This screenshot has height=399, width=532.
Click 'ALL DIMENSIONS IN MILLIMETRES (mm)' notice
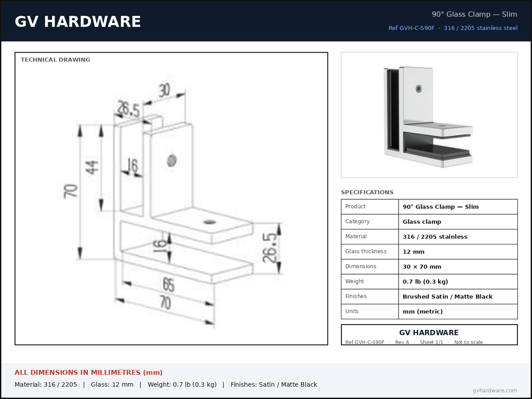(89, 372)
